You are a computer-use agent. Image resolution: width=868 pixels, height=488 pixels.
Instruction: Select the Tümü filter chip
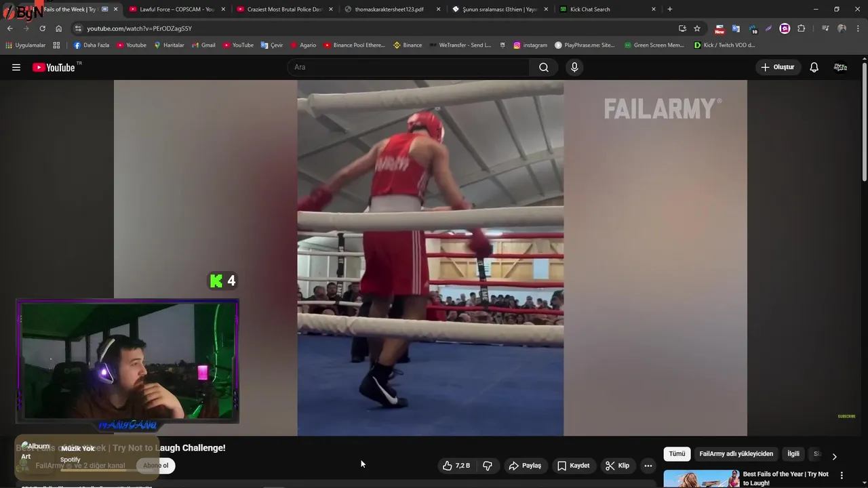click(x=677, y=454)
